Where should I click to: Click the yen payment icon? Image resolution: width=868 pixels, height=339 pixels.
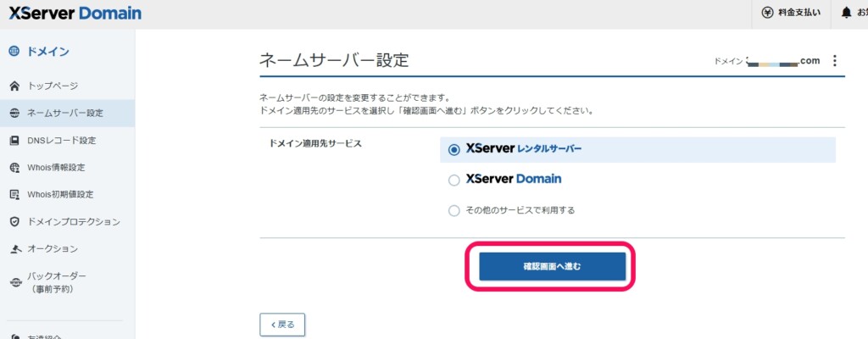click(x=767, y=13)
